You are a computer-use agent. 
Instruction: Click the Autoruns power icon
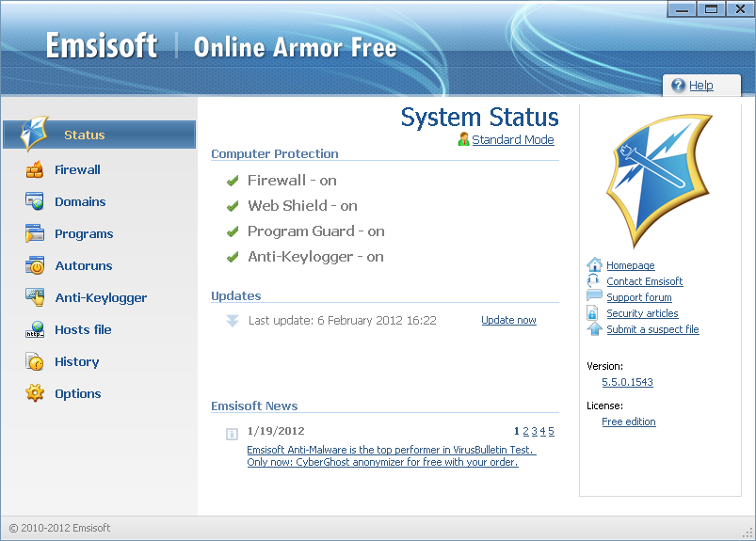35,265
